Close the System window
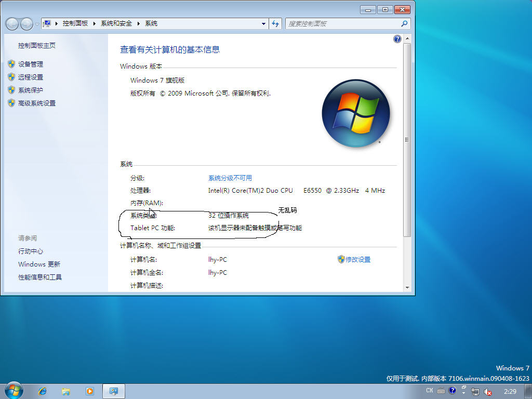Image resolution: width=532 pixels, height=399 pixels. [403, 9]
